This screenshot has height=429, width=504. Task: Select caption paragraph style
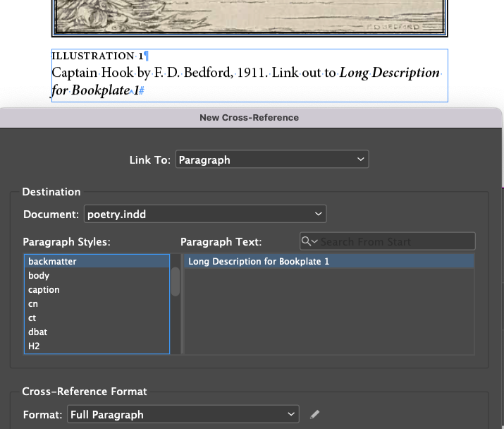click(97, 290)
